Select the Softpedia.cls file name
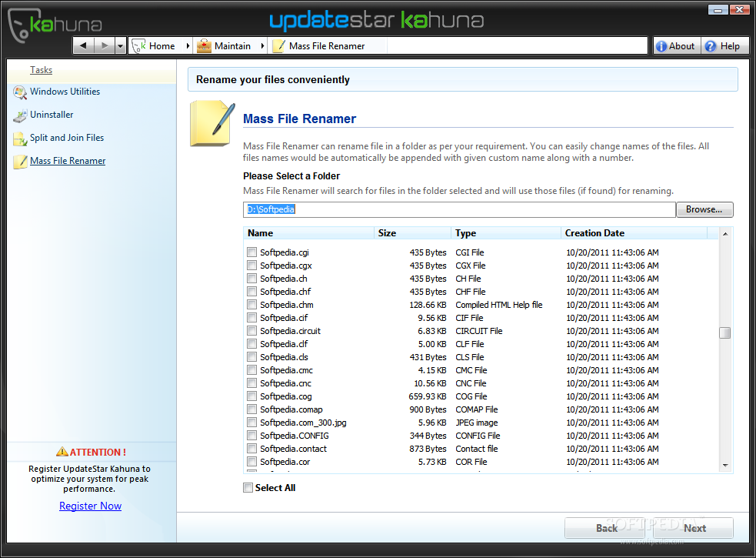Viewport: 756px width, 558px height. (284, 356)
